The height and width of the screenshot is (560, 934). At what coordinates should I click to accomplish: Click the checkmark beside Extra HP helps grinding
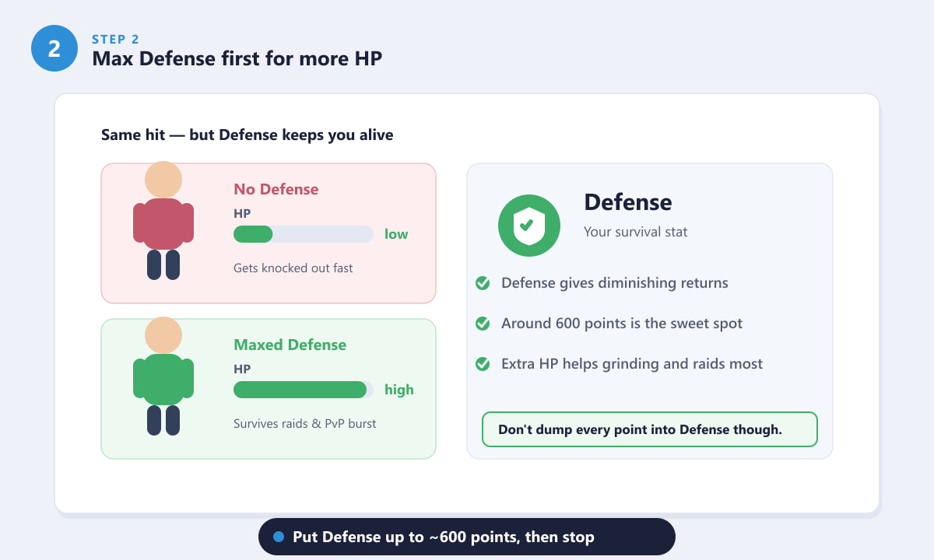[483, 364]
